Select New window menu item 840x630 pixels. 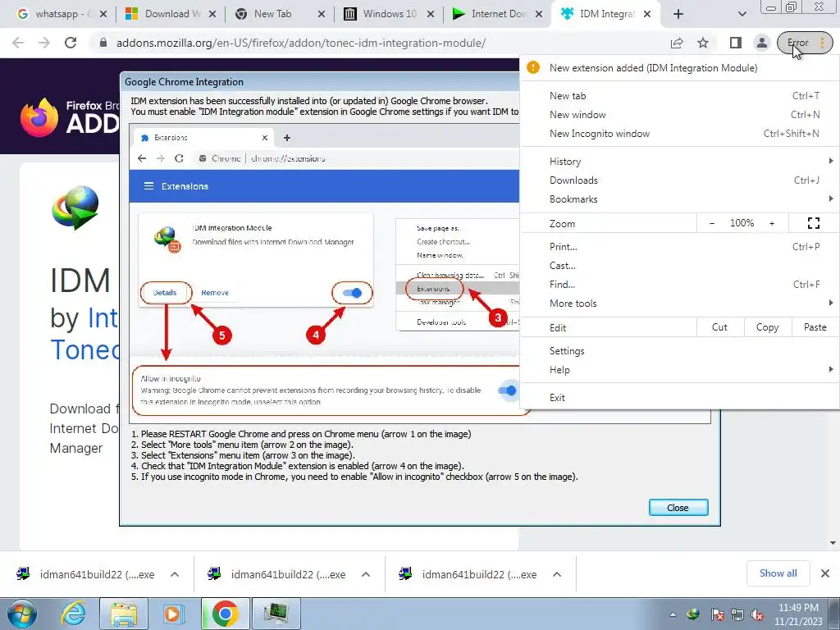coord(680,115)
